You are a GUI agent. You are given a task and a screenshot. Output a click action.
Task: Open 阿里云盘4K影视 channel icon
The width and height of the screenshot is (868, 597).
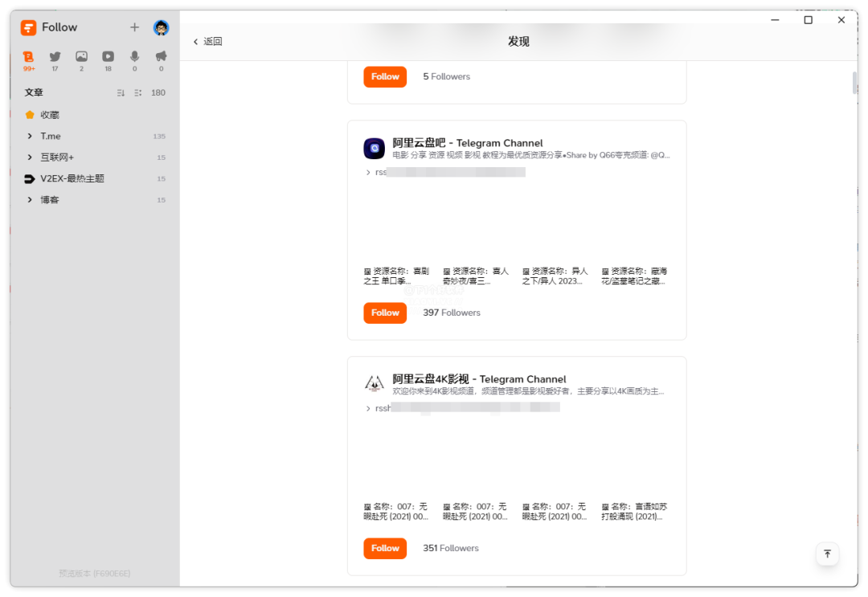(375, 383)
